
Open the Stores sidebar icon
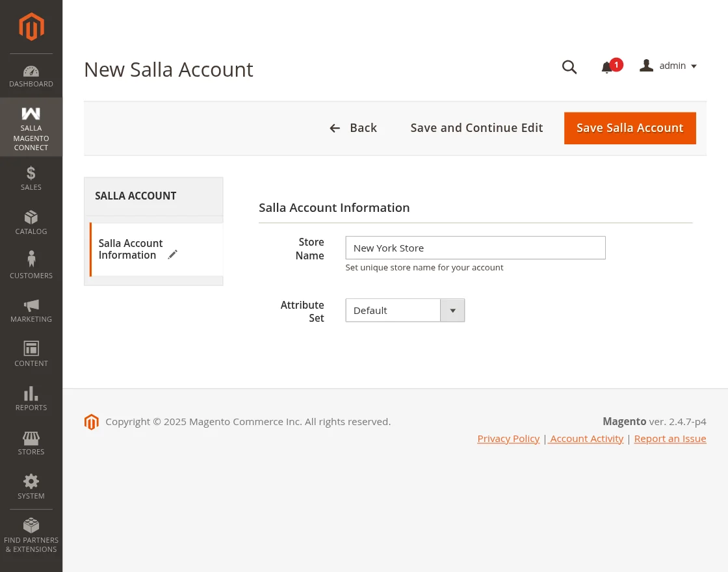[x=31, y=438]
